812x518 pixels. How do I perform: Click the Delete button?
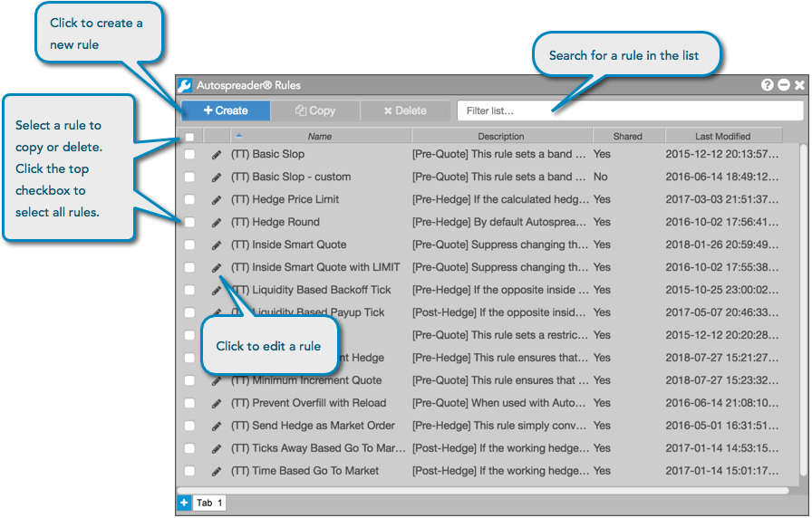click(405, 110)
